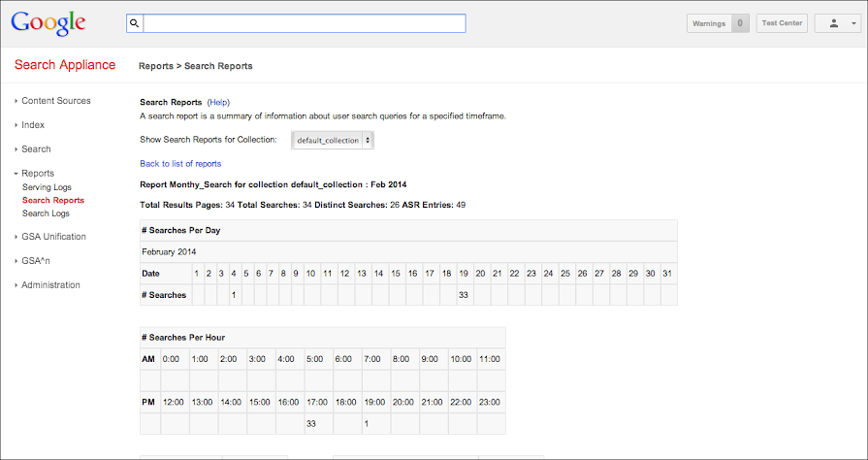
Task: Click the Search Appliance title
Action: [65, 65]
